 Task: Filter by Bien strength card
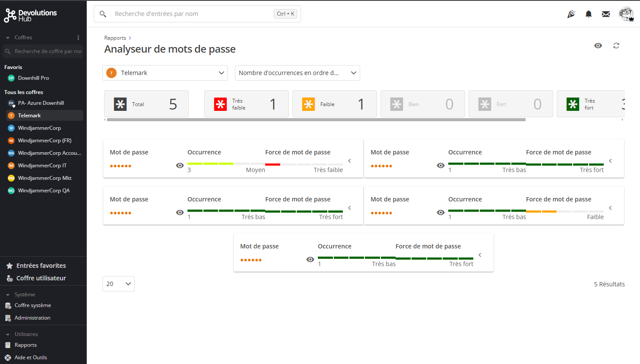423,104
